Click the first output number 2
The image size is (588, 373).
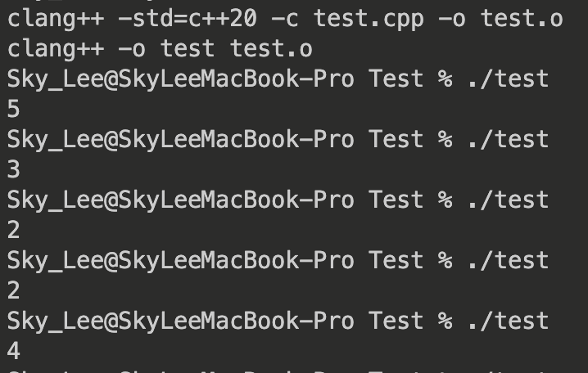click(x=13, y=230)
